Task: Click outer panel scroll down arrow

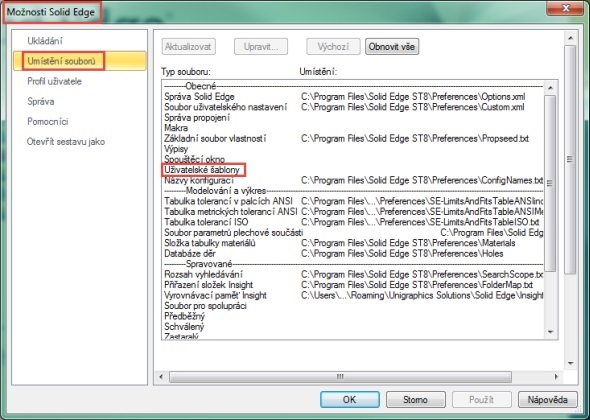Action: (570, 364)
